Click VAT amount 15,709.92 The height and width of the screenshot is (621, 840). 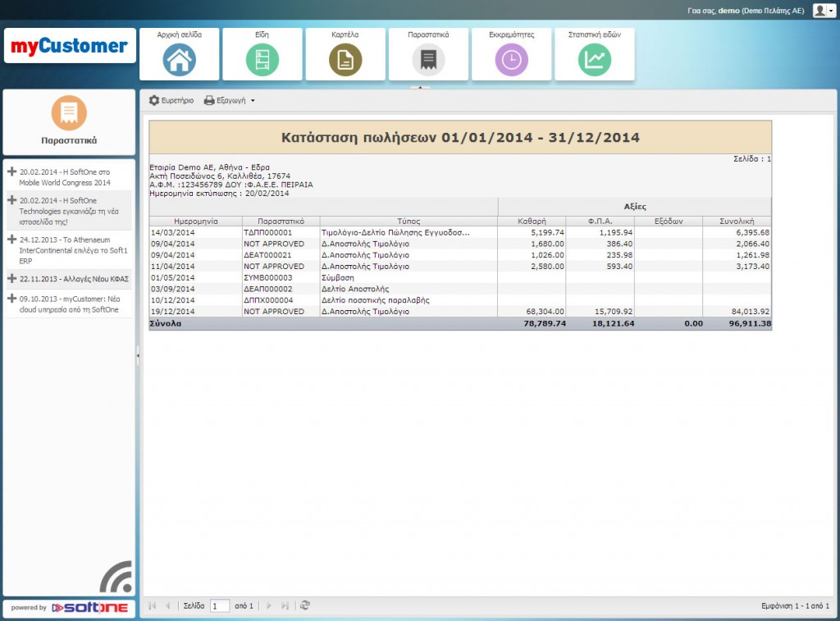pyautogui.click(x=614, y=311)
